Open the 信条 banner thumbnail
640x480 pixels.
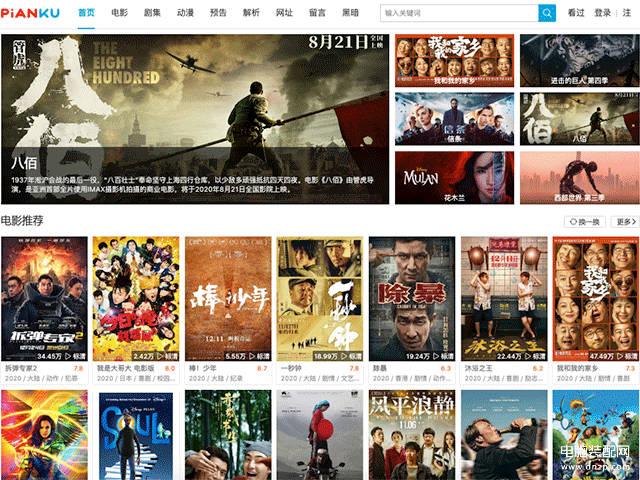pos(454,119)
